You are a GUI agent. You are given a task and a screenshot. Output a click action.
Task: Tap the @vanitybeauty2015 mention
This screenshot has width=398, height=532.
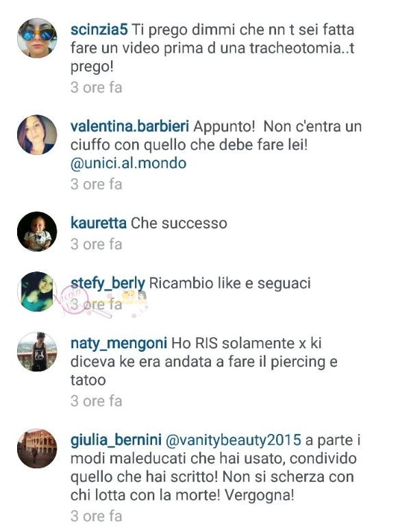[x=233, y=440]
